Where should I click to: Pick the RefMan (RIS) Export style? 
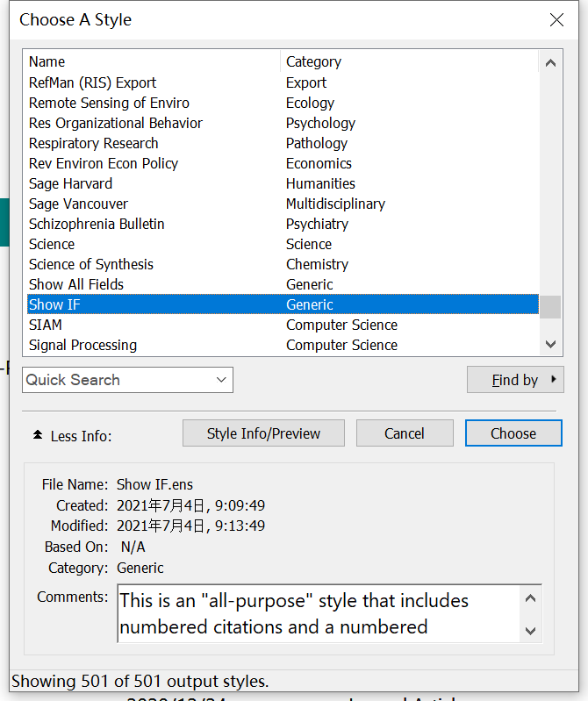(92, 82)
